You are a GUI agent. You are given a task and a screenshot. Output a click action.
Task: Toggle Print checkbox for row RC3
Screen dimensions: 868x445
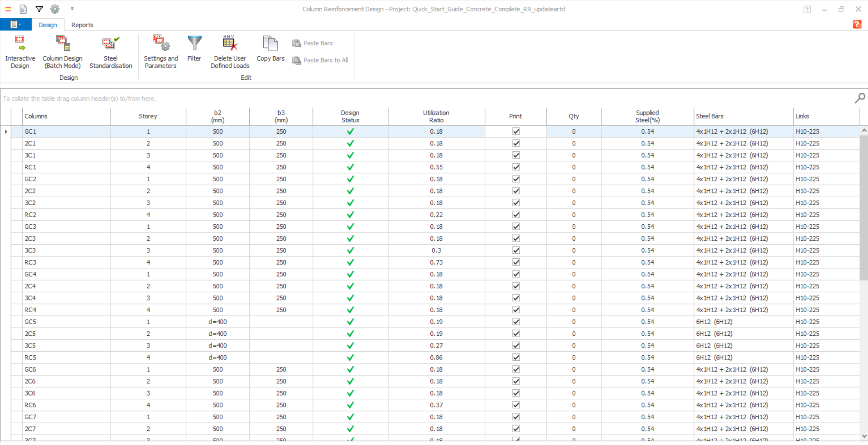(x=516, y=262)
